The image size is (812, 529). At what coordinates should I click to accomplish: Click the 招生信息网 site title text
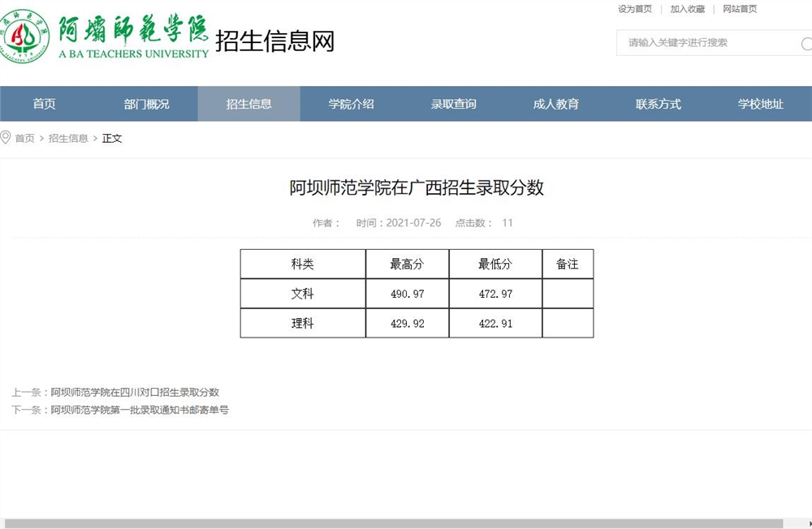[x=275, y=41]
